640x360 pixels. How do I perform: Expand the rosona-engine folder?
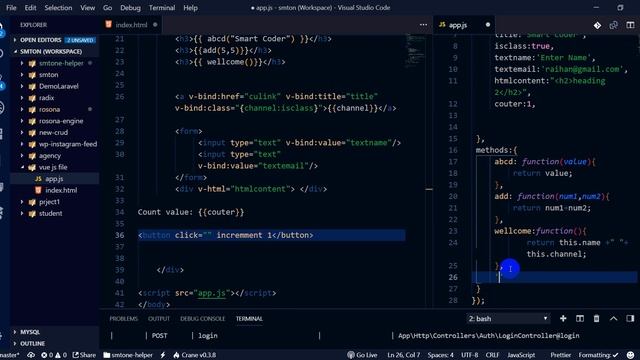[x=55, y=121]
